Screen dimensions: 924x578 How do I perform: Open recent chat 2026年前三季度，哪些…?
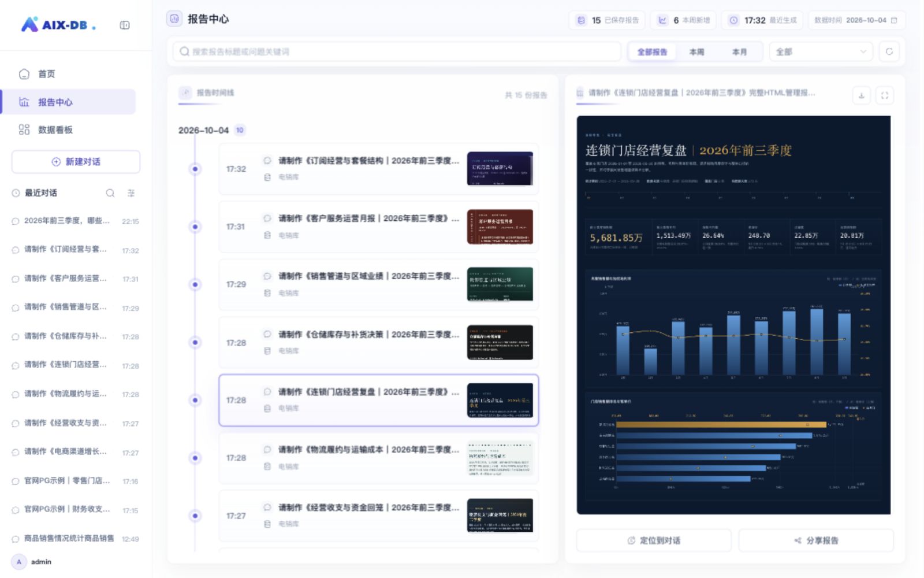(x=76, y=221)
